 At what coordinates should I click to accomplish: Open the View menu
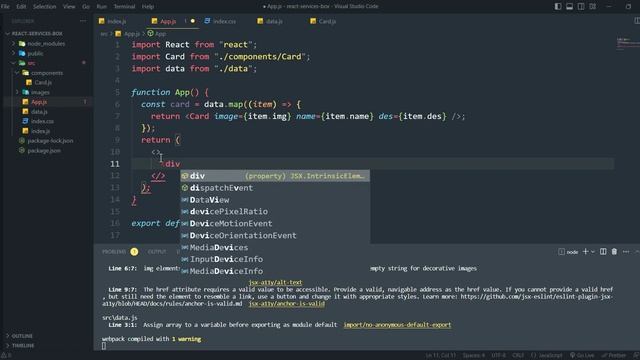click(69, 7)
